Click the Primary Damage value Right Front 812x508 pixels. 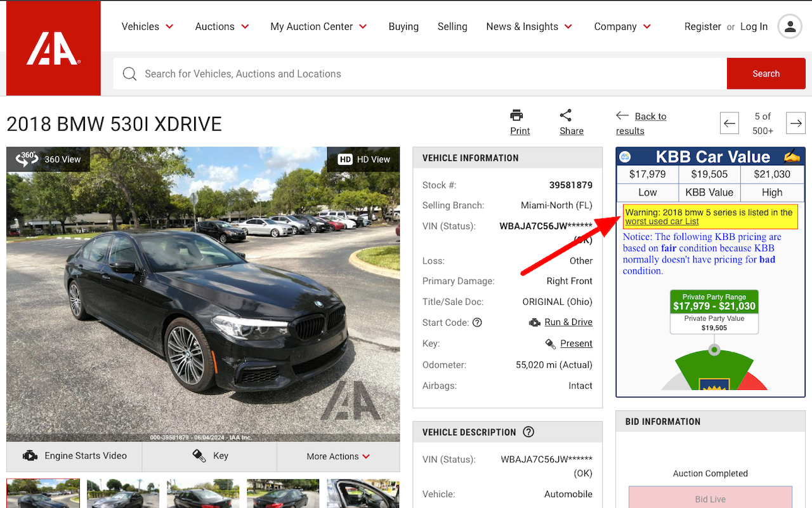570,281
